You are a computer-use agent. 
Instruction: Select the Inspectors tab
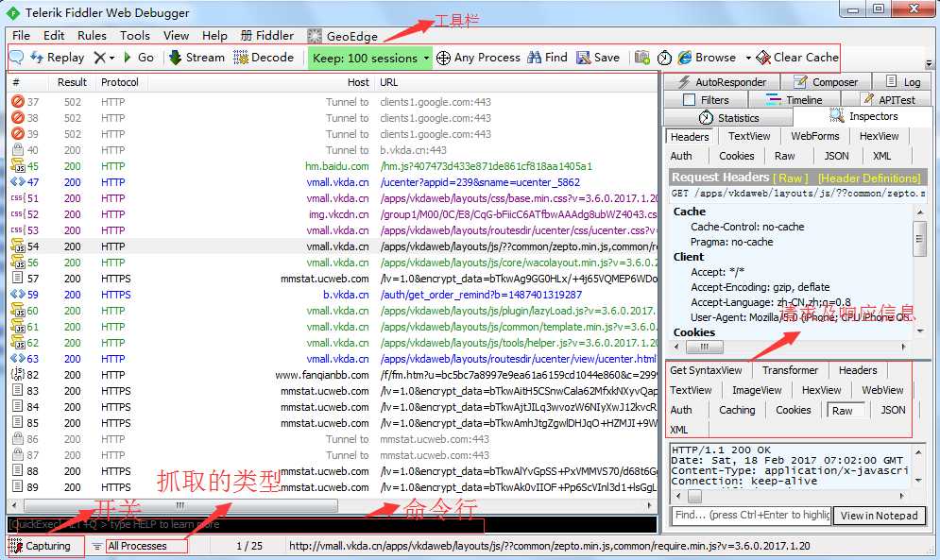click(863, 116)
